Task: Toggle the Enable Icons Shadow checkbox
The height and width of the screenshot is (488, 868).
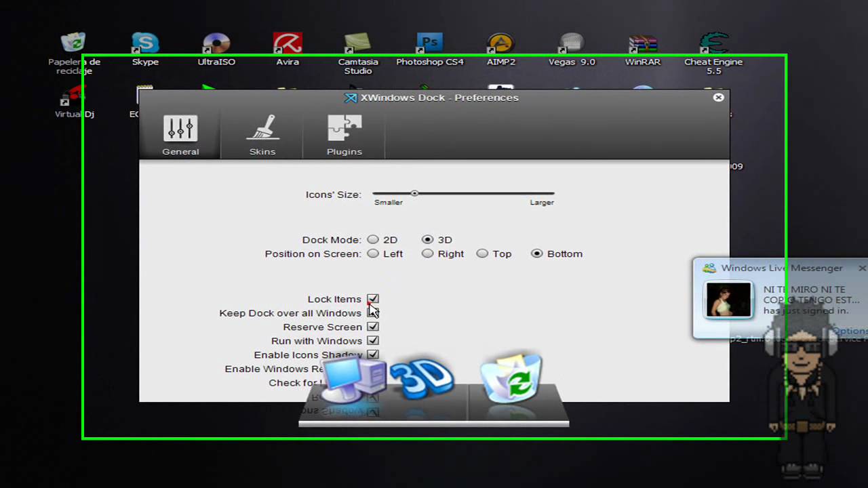Action: click(373, 354)
